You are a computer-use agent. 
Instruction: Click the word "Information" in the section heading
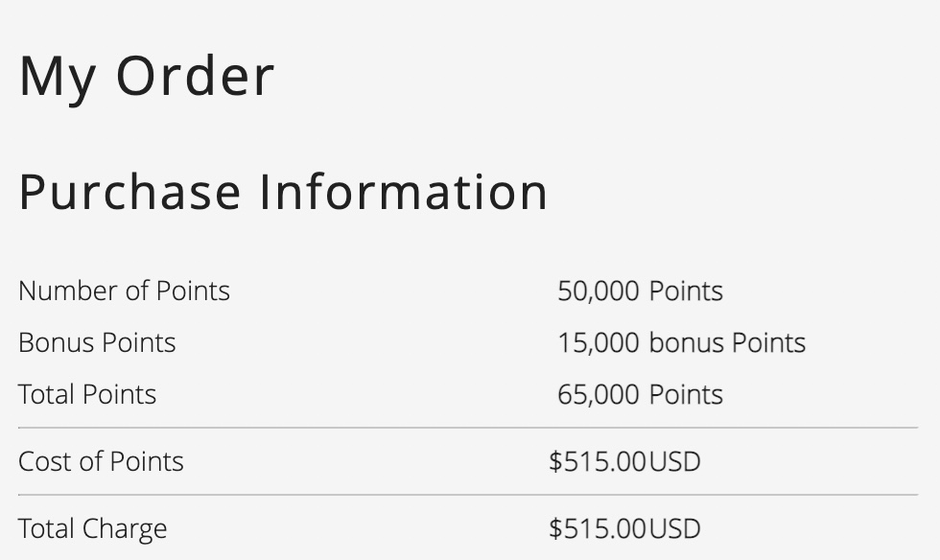pyautogui.click(x=403, y=192)
